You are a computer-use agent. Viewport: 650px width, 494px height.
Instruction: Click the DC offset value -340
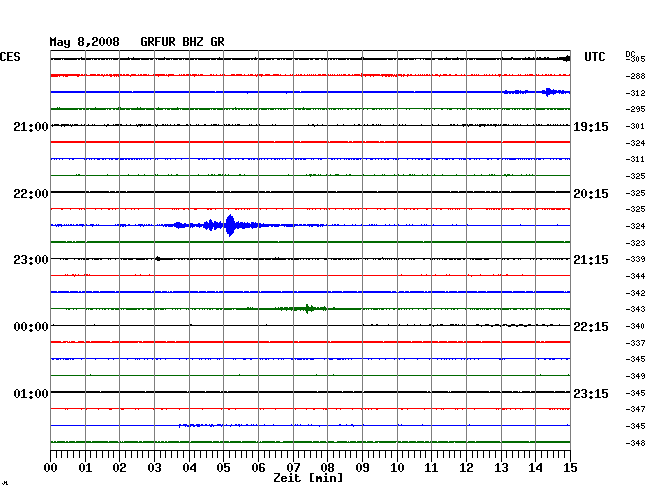(x=635, y=326)
